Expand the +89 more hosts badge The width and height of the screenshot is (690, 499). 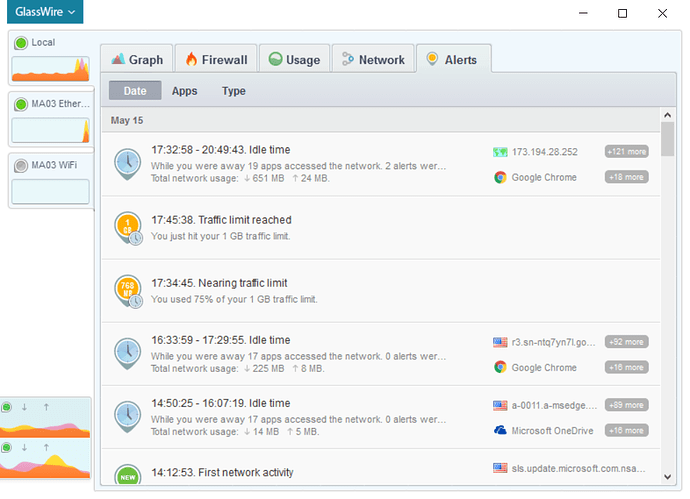pos(626,405)
